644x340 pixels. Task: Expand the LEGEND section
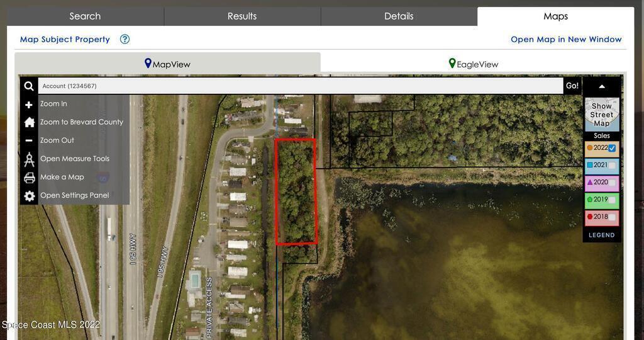[602, 235]
